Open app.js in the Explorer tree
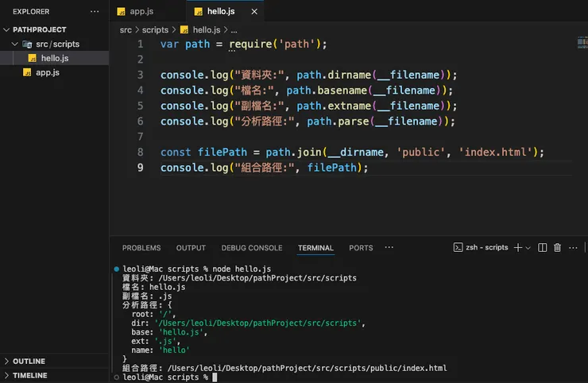This screenshot has width=588, height=383. (x=48, y=72)
